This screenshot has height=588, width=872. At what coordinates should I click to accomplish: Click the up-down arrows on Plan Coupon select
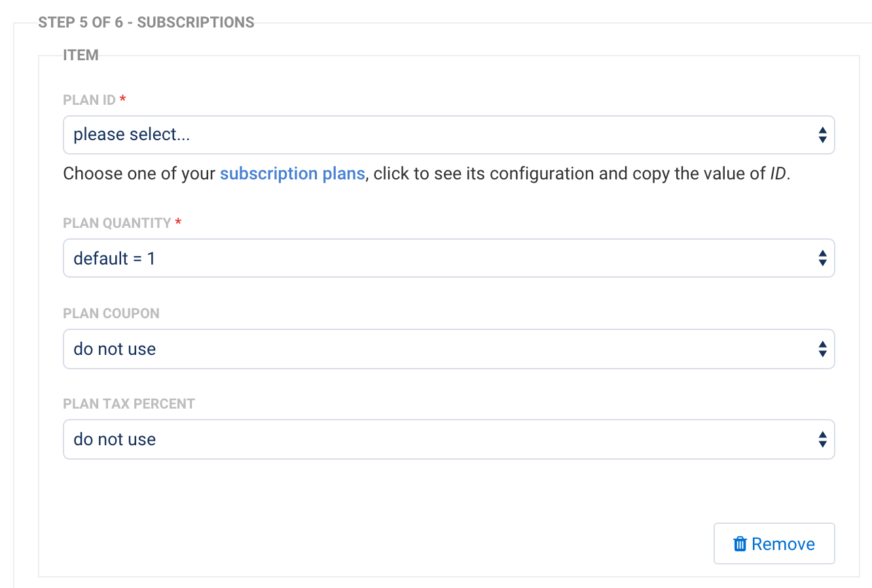point(822,349)
